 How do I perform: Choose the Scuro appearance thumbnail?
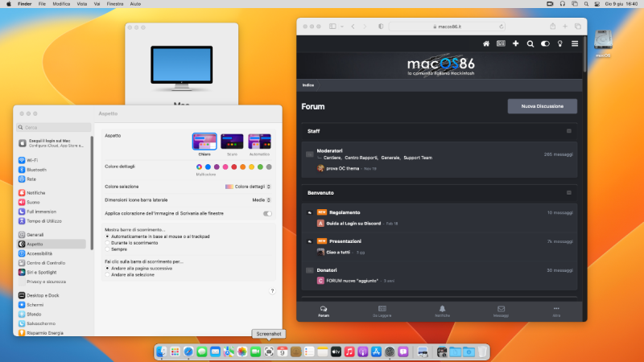point(232,142)
